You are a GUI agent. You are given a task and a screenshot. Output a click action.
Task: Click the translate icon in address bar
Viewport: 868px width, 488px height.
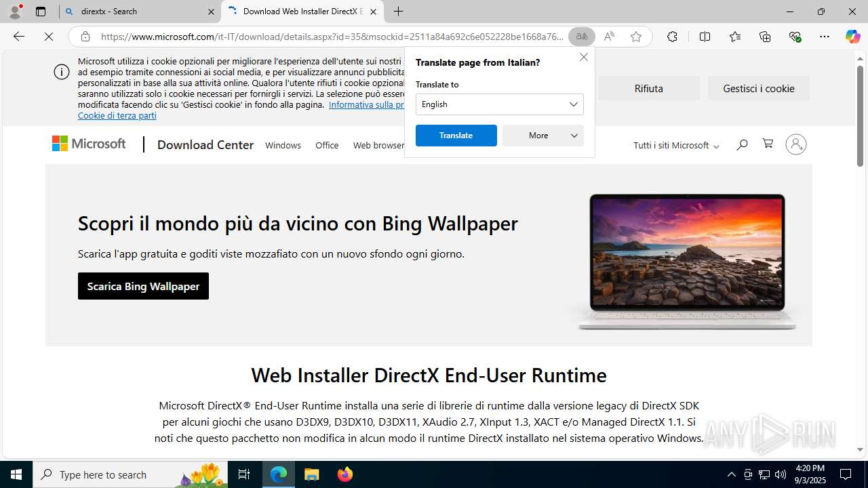click(582, 37)
